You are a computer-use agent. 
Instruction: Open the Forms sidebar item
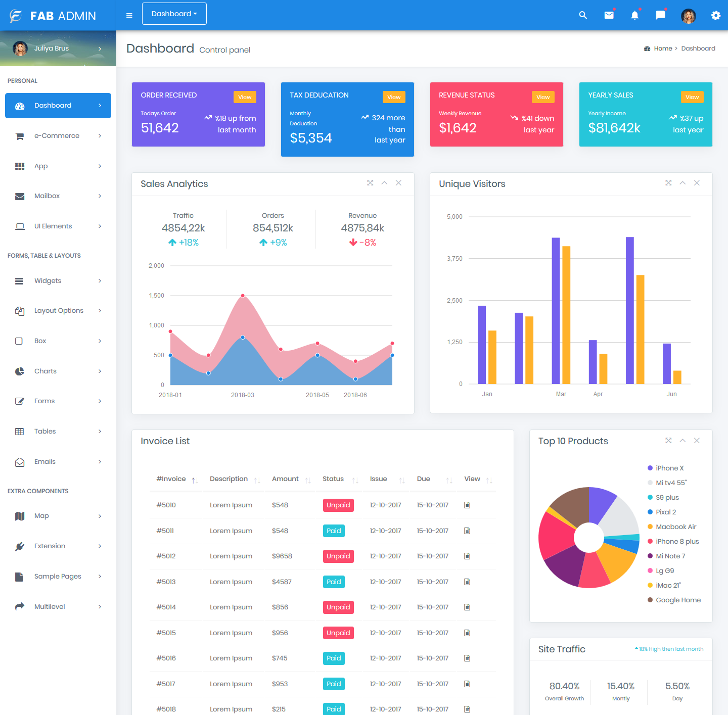(x=58, y=401)
